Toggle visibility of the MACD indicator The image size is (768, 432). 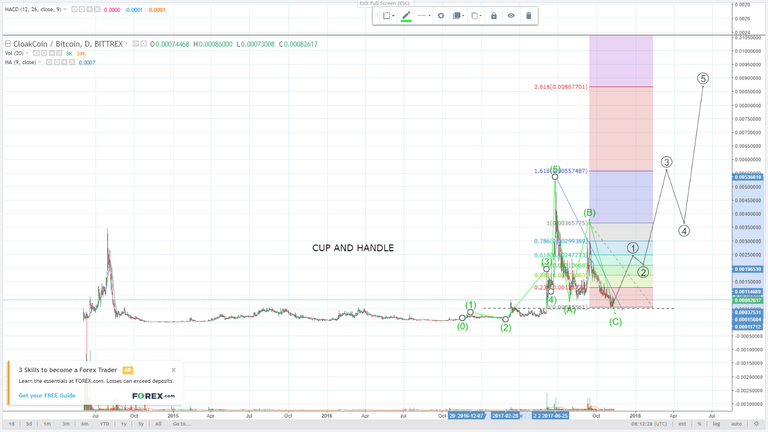(x=74, y=9)
